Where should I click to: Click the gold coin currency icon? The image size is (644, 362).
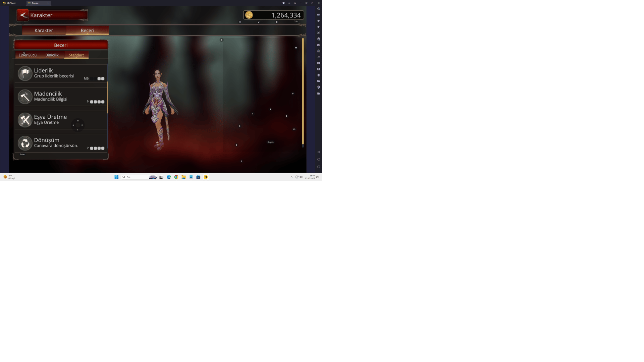(x=249, y=15)
